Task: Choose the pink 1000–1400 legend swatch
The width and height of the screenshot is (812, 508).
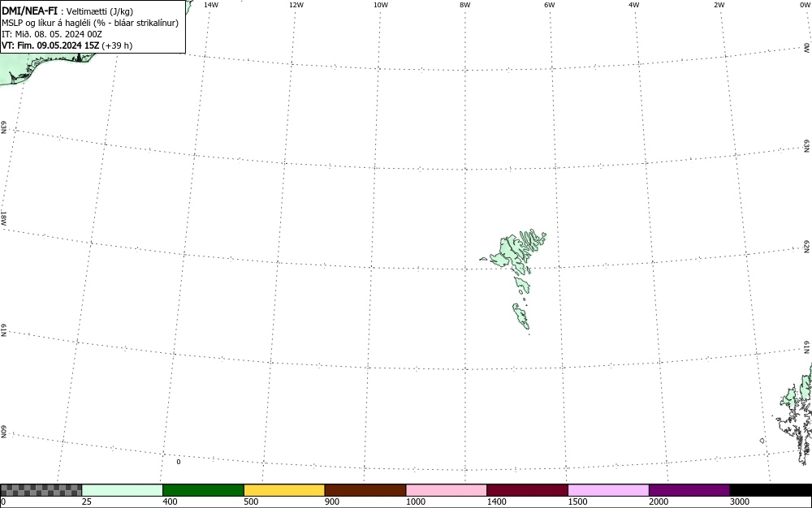Action: click(x=447, y=490)
